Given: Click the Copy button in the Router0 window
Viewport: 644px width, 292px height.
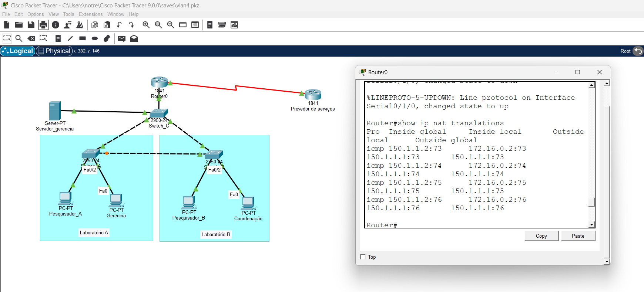Looking at the screenshot, I should [x=541, y=236].
